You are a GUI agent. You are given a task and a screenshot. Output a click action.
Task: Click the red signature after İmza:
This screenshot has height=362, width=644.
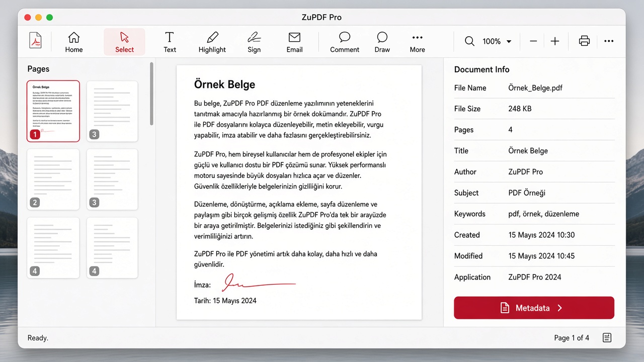point(259,284)
